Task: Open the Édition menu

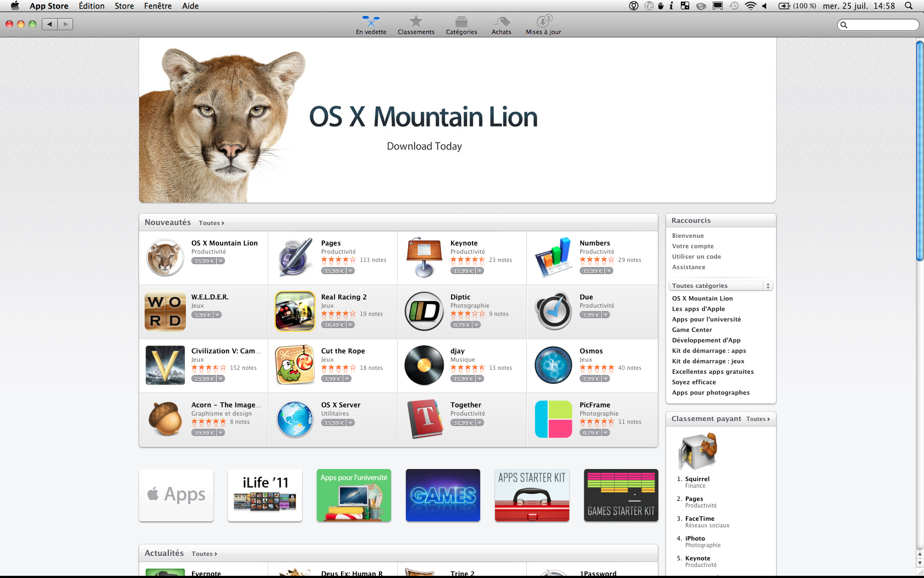Action: tap(91, 6)
